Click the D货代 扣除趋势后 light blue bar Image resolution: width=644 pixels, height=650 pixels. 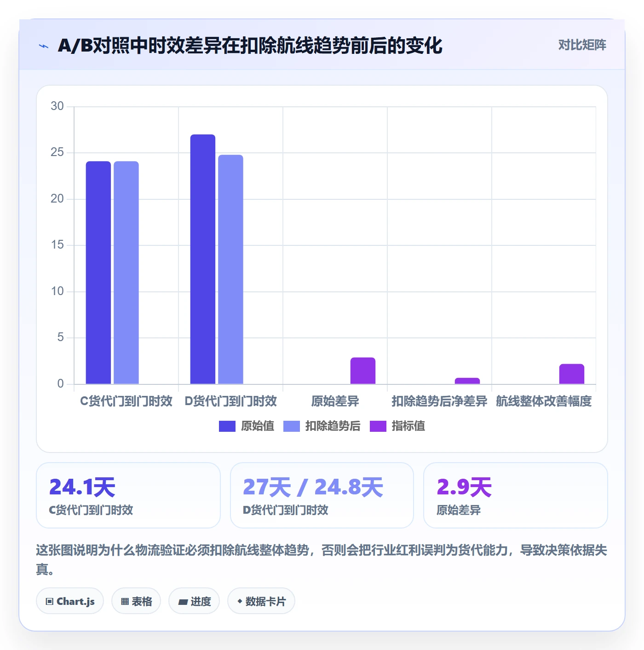tap(230, 269)
